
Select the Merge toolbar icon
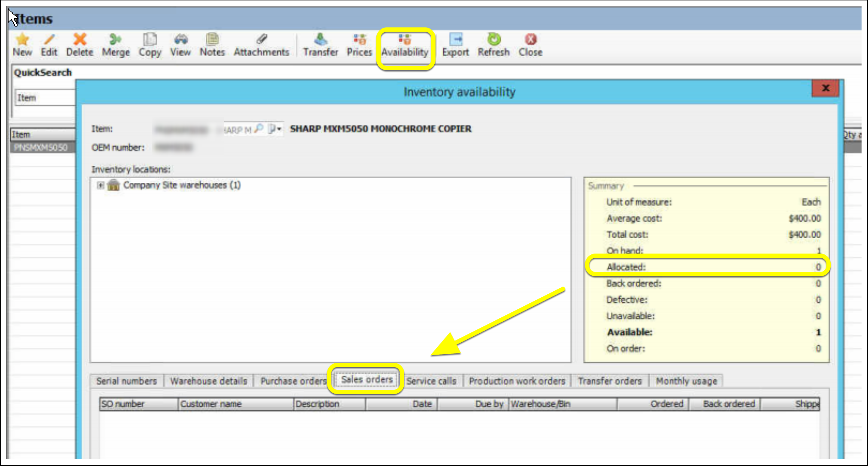coord(115,39)
